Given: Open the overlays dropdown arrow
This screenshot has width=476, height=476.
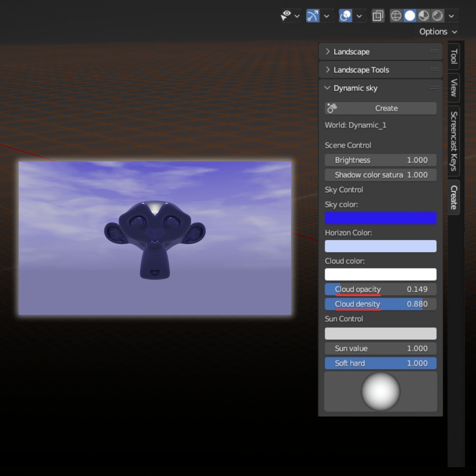Looking at the screenshot, I should point(359,16).
